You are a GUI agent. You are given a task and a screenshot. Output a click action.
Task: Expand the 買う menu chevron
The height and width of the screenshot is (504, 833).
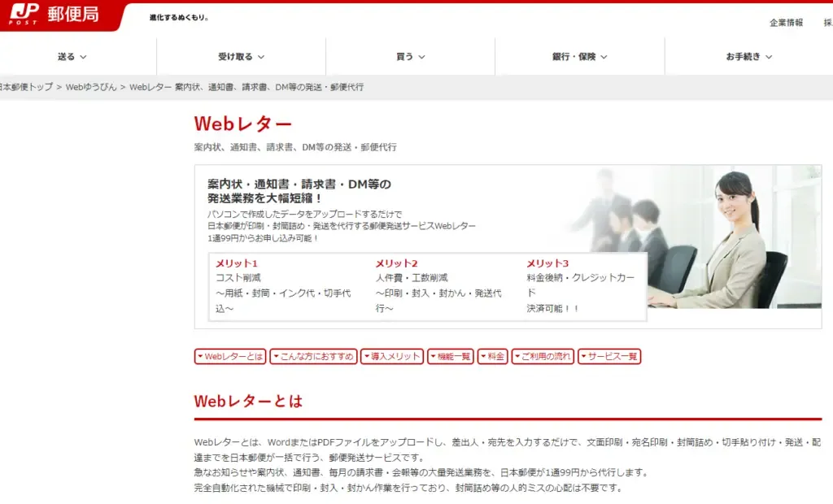pos(423,57)
